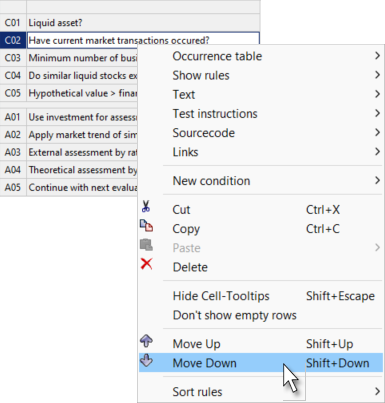The image size is (385, 403).
Task: Select row header C01
Action: (x=13, y=23)
